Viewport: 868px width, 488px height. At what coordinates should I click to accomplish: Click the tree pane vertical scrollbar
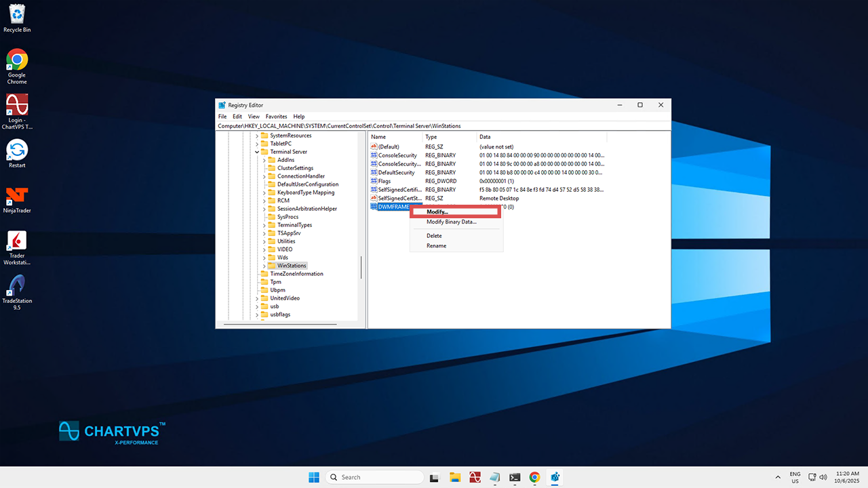(361, 267)
